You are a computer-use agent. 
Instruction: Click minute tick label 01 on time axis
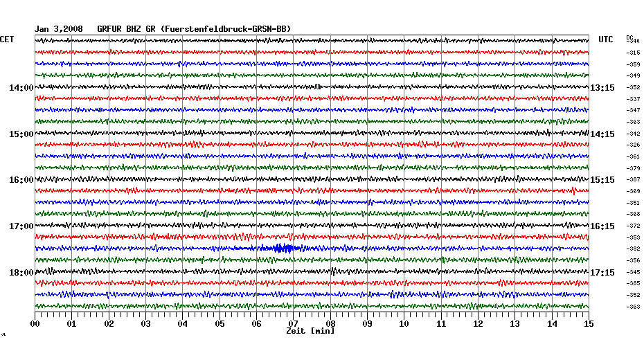pos(71,323)
